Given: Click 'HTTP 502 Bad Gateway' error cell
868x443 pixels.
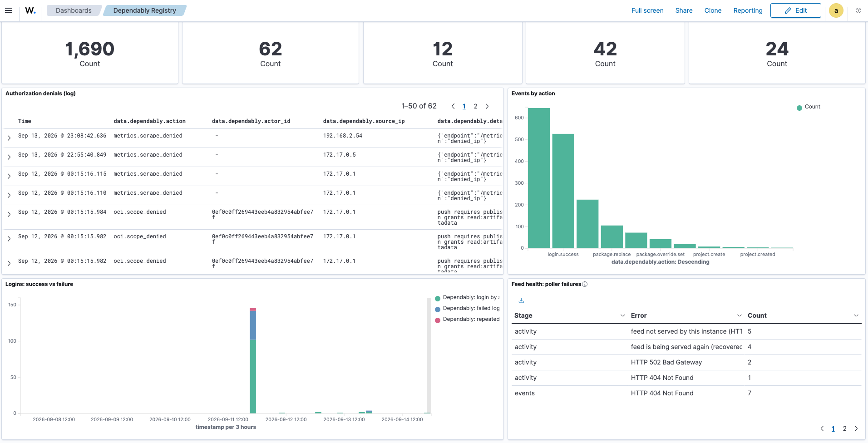Looking at the screenshot, I should point(666,362).
